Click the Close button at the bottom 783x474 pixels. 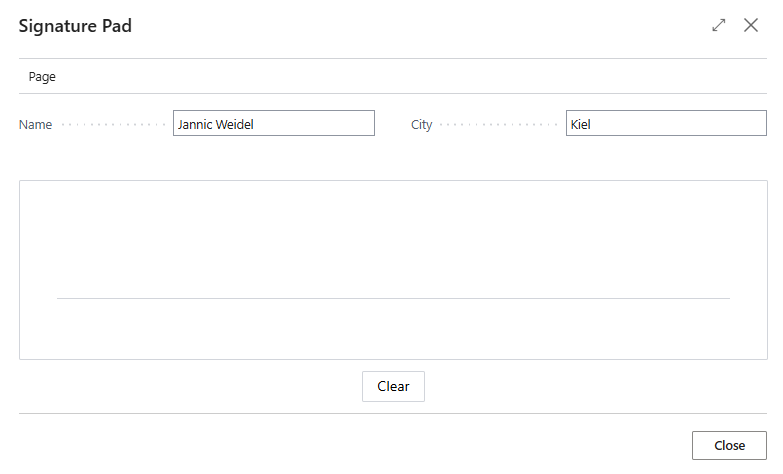(729, 445)
